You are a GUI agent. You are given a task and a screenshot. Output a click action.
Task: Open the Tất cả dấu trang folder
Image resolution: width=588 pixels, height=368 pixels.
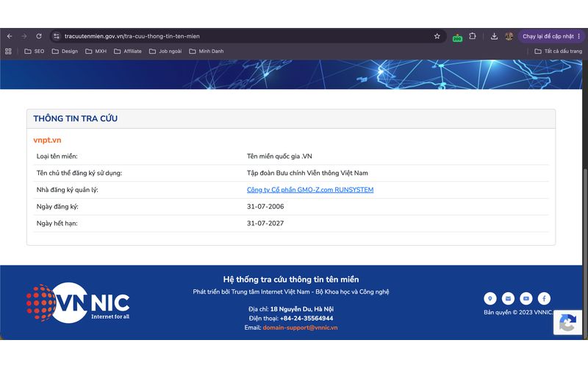pos(558,51)
